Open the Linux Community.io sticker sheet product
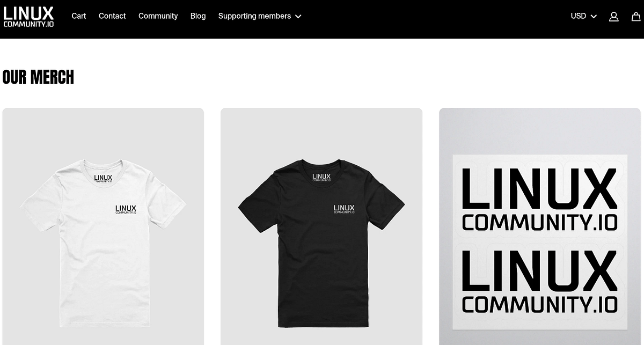Image resolution: width=644 pixels, height=345 pixels. click(x=540, y=226)
